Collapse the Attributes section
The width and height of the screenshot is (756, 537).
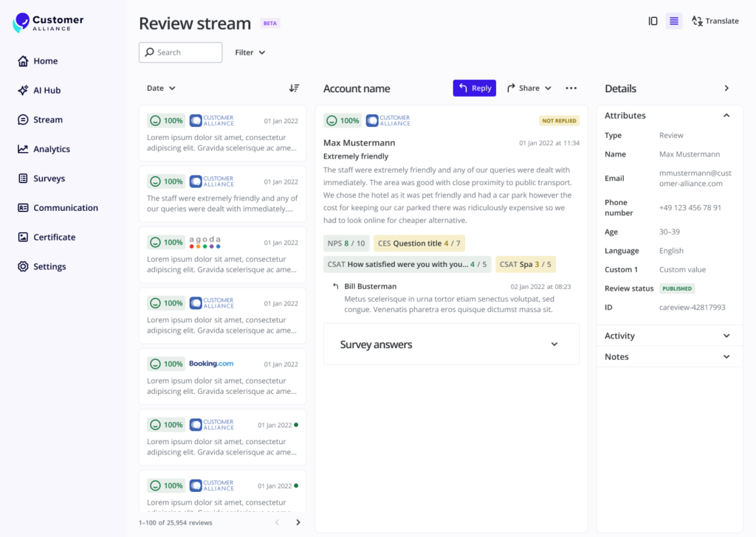pos(726,116)
